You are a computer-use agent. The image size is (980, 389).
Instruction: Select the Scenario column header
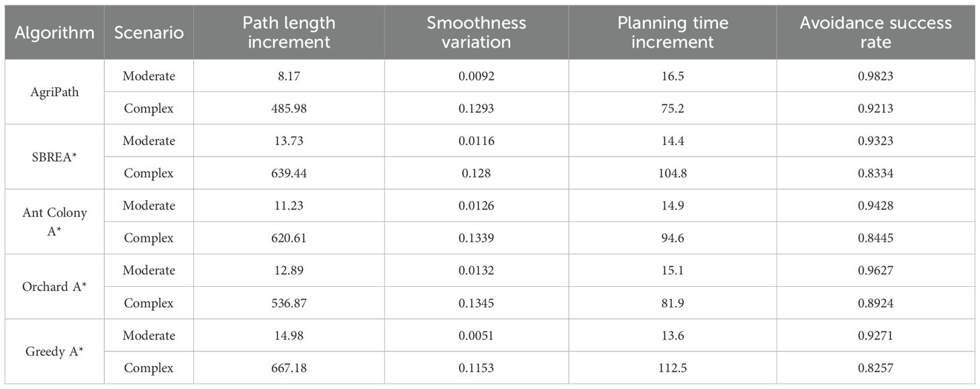148,33
